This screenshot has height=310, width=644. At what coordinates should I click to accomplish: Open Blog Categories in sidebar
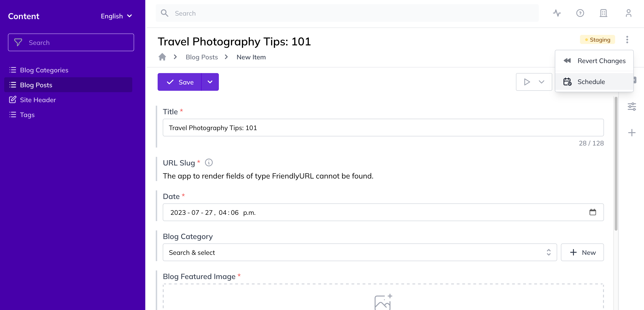point(68,70)
